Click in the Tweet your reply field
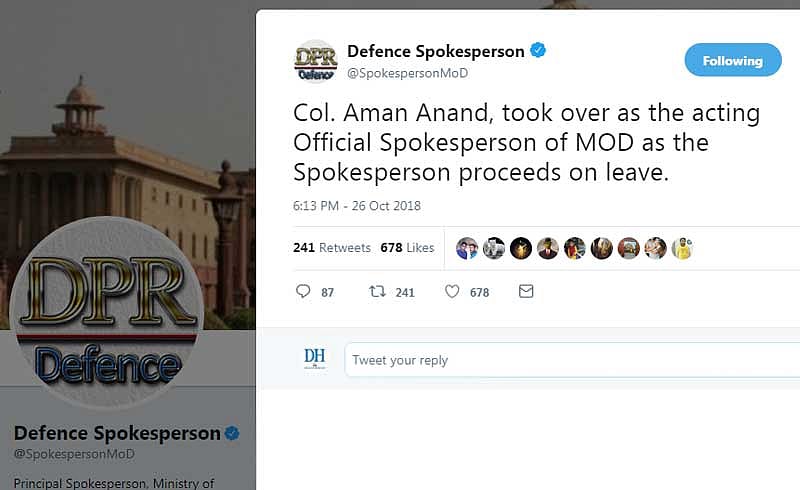Image resolution: width=800 pixels, height=490 pixels. click(570, 360)
